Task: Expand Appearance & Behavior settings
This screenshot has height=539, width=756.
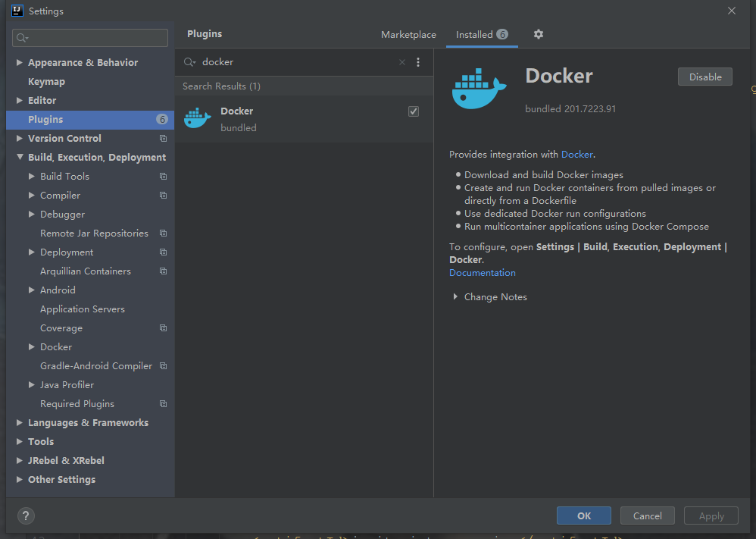Action: (19, 62)
